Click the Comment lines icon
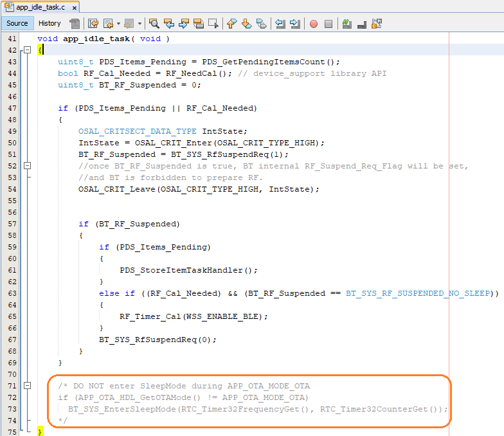504x436 pixels. [347, 24]
